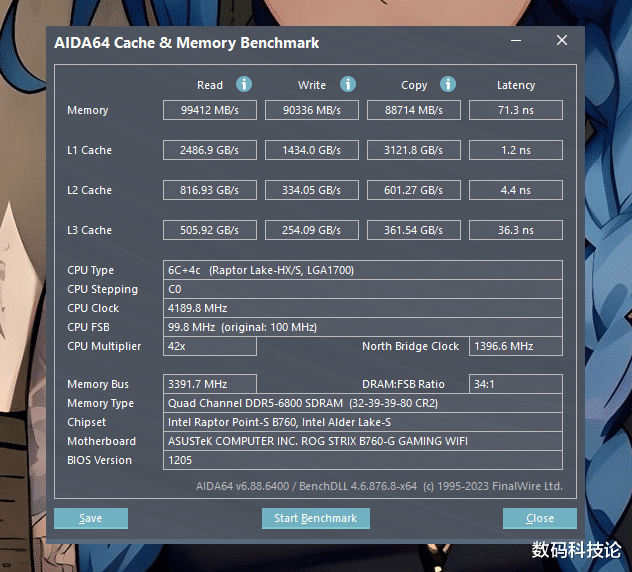The image size is (632, 572).
Task: Click the Memory Bus label
Action: pyautogui.click(x=98, y=384)
